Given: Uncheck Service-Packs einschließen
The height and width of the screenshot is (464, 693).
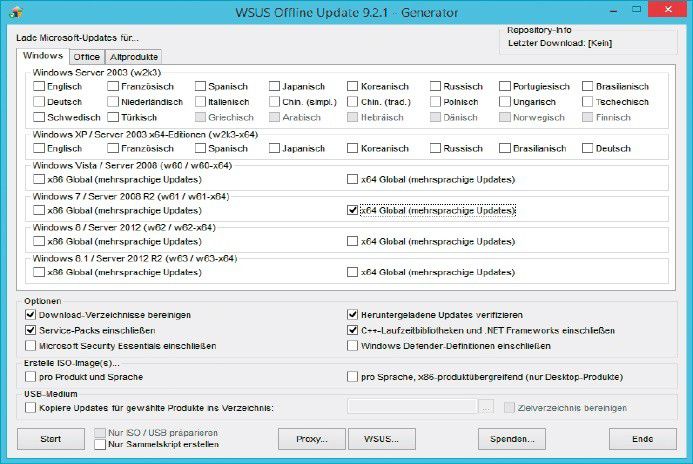Looking at the screenshot, I should (x=30, y=330).
